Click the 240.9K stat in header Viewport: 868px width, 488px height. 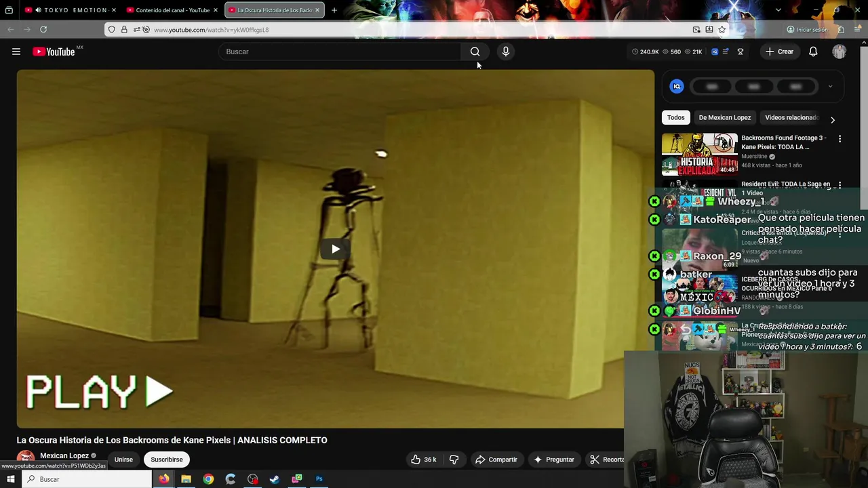[646, 52]
